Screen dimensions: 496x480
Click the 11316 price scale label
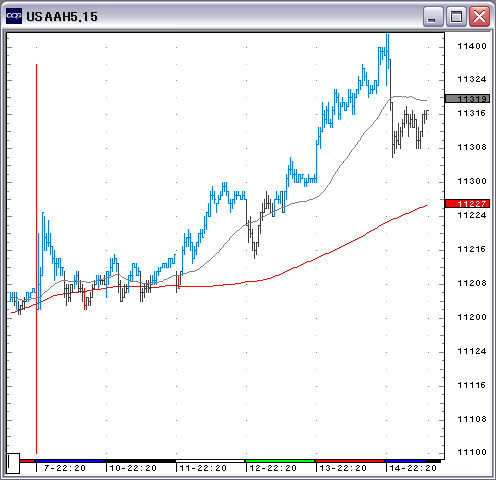click(472, 113)
